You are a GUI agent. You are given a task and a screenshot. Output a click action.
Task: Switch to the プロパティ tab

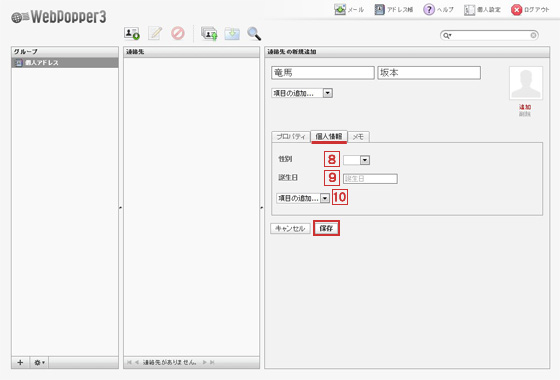click(291, 137)
